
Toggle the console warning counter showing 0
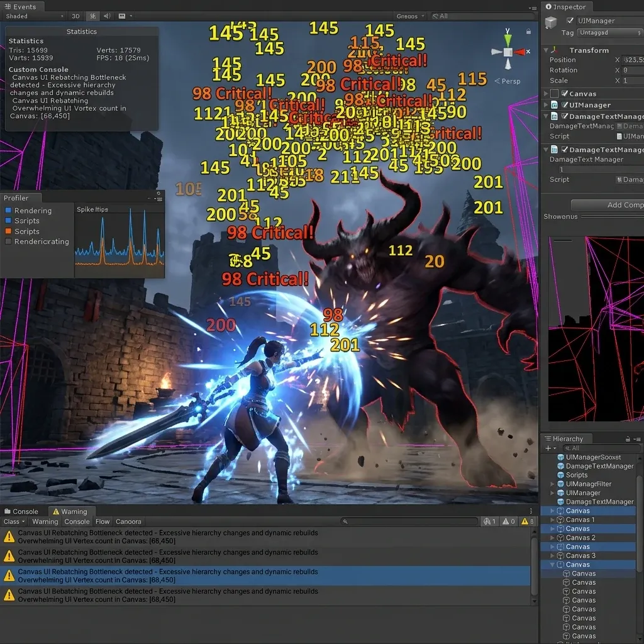click(x=509, y=521)
